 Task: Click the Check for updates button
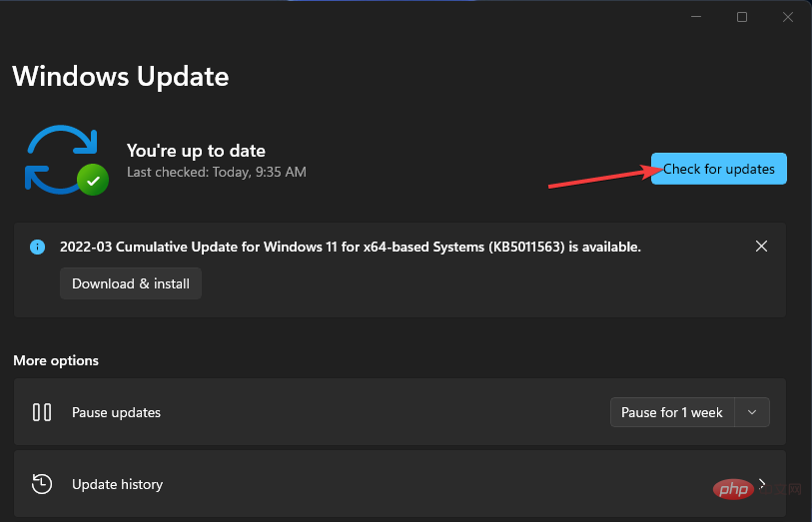tap(719, 169)
